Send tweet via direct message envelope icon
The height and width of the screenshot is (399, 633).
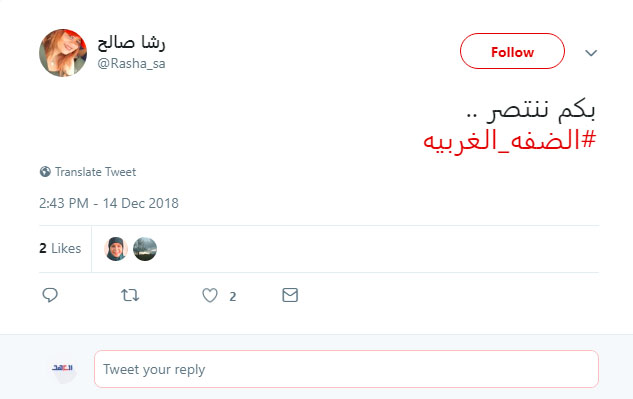coord(290,295)
